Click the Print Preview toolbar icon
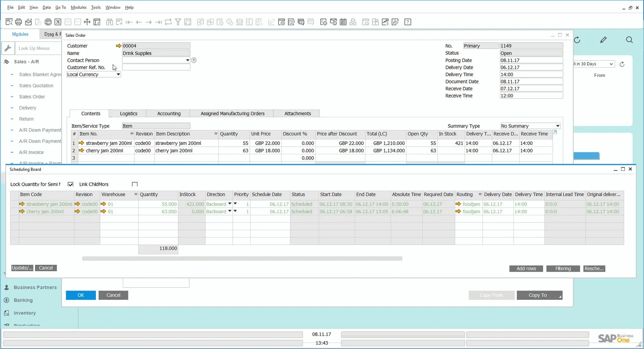Image resolution: width=644 pixels, height=349 pixels. tap(9, 22)
